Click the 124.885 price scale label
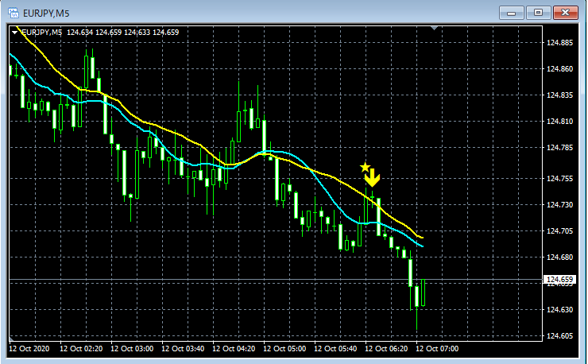The image size is (588, 364). 559,43
